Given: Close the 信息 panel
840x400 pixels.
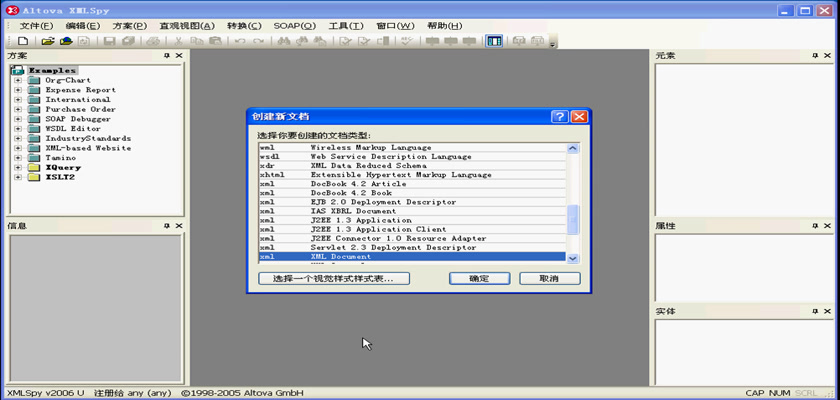Looking at the screenshot, I should click(x=179, y=226).
